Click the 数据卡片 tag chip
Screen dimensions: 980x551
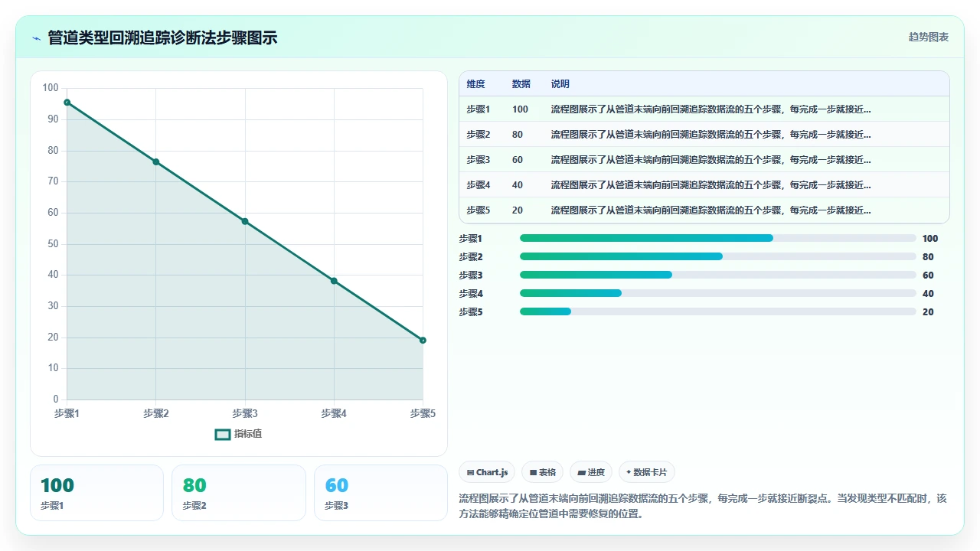click(x=647, y=472)
